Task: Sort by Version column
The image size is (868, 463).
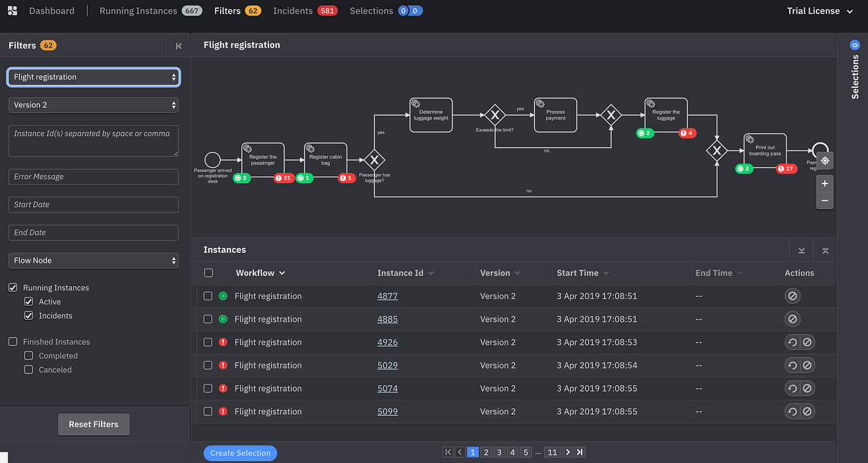Action: [x=500, y=273]
